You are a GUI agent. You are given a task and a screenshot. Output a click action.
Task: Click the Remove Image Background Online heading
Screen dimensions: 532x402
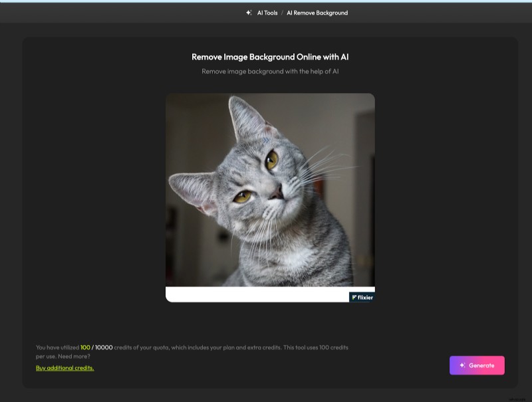270,56
